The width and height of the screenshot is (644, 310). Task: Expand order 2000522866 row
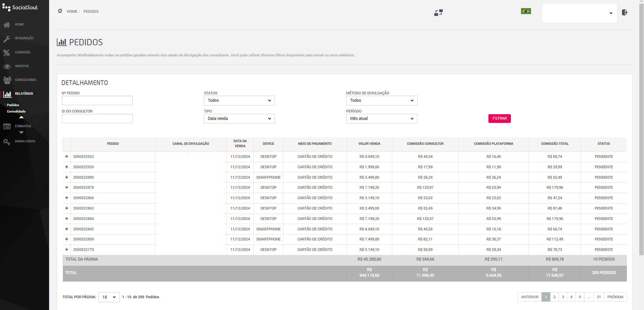click(x=67, y=198)
